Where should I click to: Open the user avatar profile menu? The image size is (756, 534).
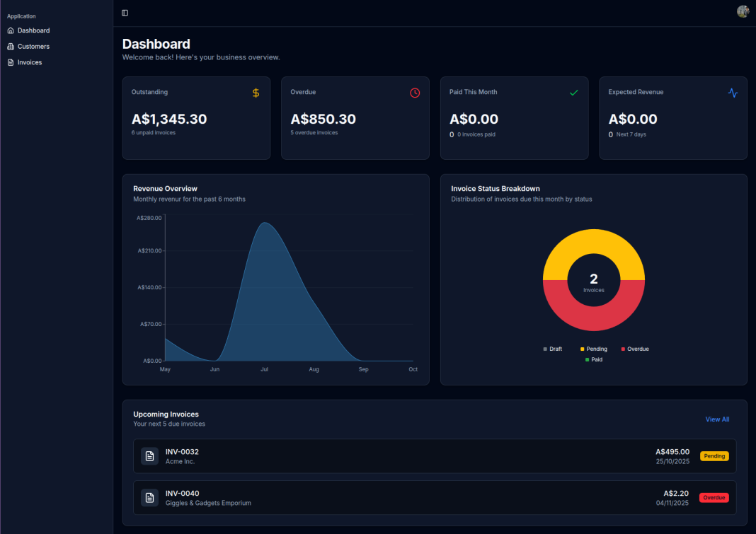tap(743, 12)
